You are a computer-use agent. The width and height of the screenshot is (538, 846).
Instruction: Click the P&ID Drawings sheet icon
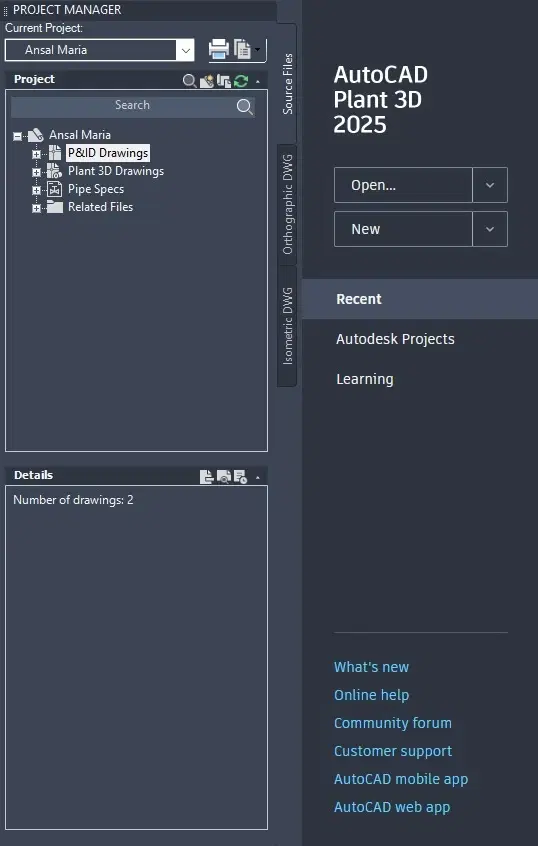click(55, 153)
